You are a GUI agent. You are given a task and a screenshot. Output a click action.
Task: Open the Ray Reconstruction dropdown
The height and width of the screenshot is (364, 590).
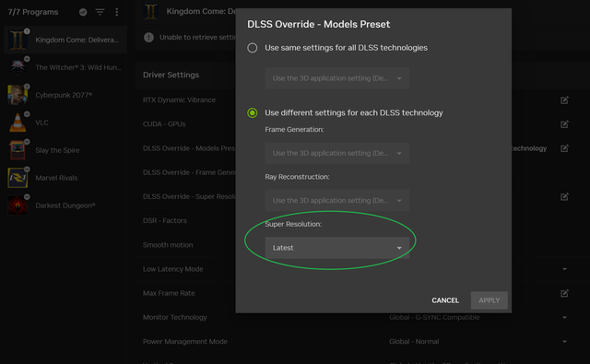click(x=336, y=200)
